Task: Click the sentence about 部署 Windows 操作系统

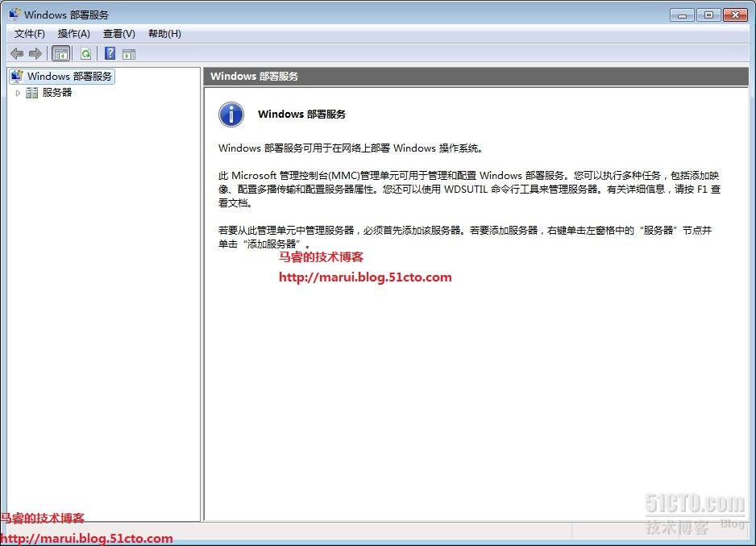Action: click(351, 148)
